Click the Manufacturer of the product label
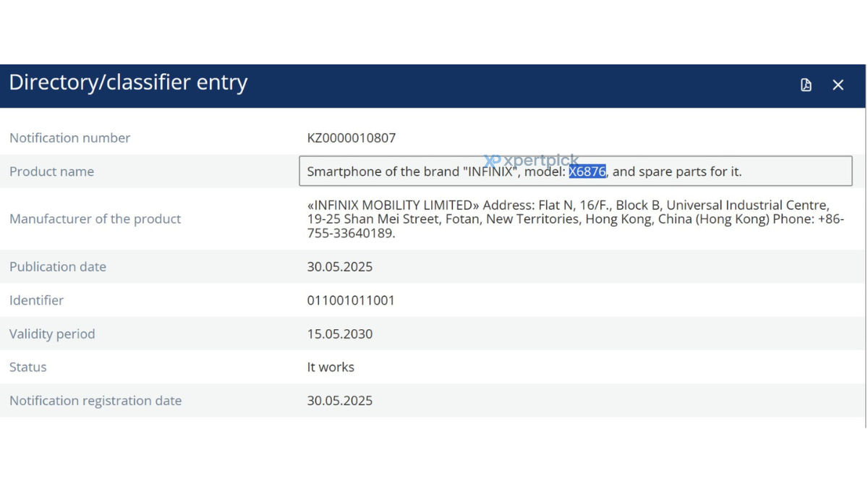This screenshot has height=492, width=868. [x=95, y=219]
